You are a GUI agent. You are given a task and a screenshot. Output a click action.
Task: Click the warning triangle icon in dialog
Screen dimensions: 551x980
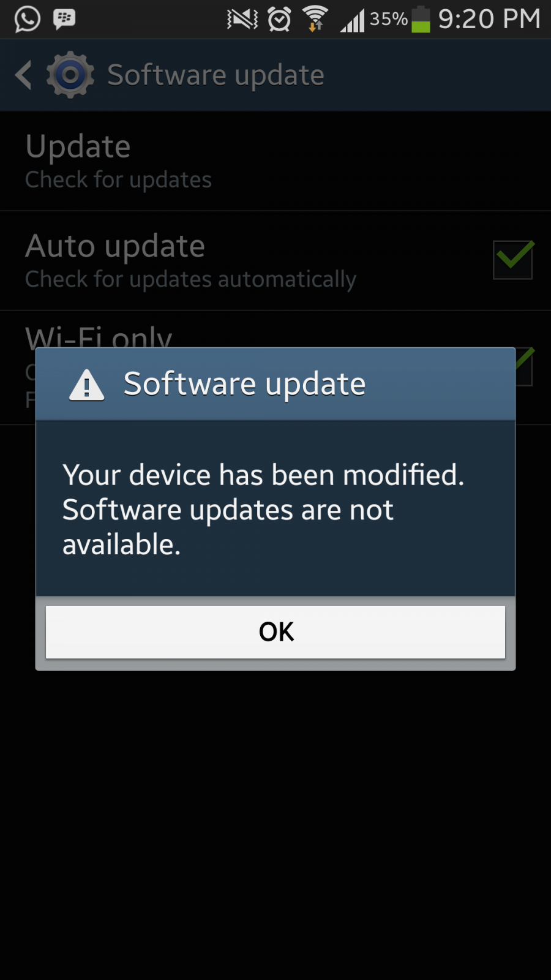(87, 385)
